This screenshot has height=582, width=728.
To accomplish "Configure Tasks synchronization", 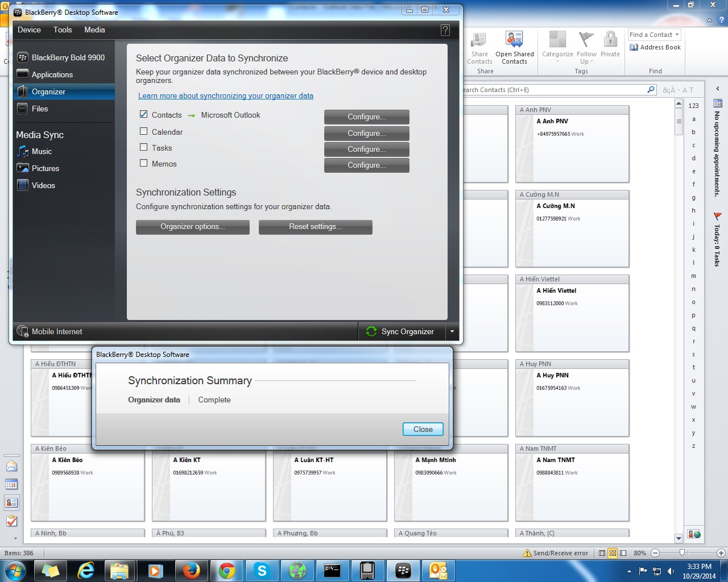I will pos(367,149).
